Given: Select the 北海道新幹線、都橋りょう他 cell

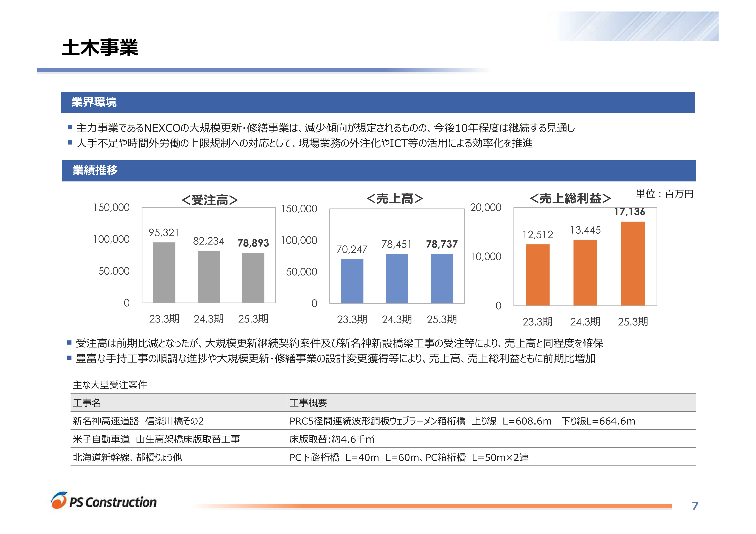Looking at the screenshot, I should [x=127, y=457].
